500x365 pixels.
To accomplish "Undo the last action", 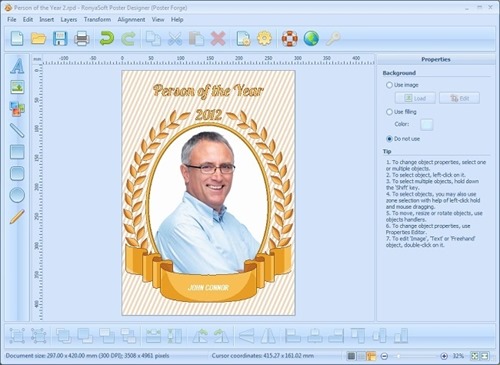I will (x=107, y=39).
